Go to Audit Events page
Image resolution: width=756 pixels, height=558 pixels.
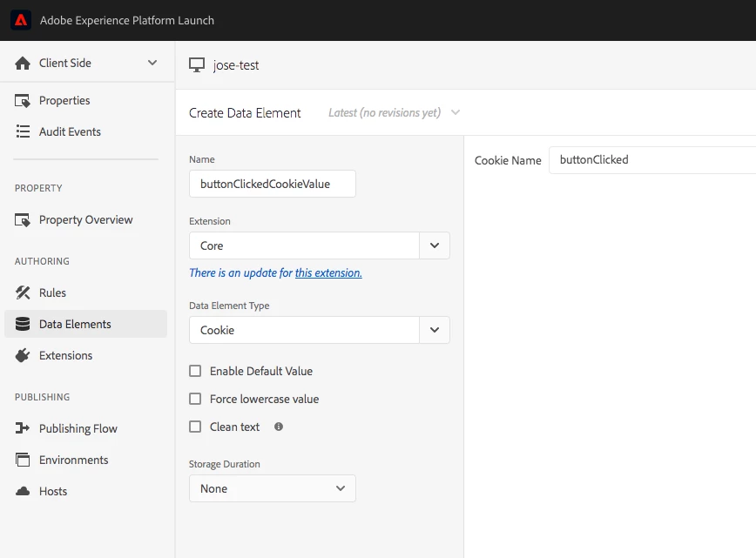coord(70,132)
